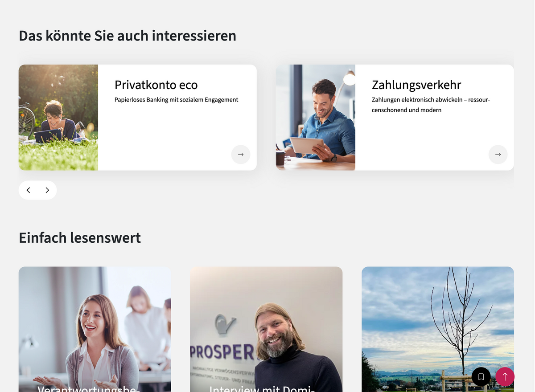Click the arrow on Privatkonto eco card
Image resolution: width=535 pixels, height=392 pixels.
point(241,155)
